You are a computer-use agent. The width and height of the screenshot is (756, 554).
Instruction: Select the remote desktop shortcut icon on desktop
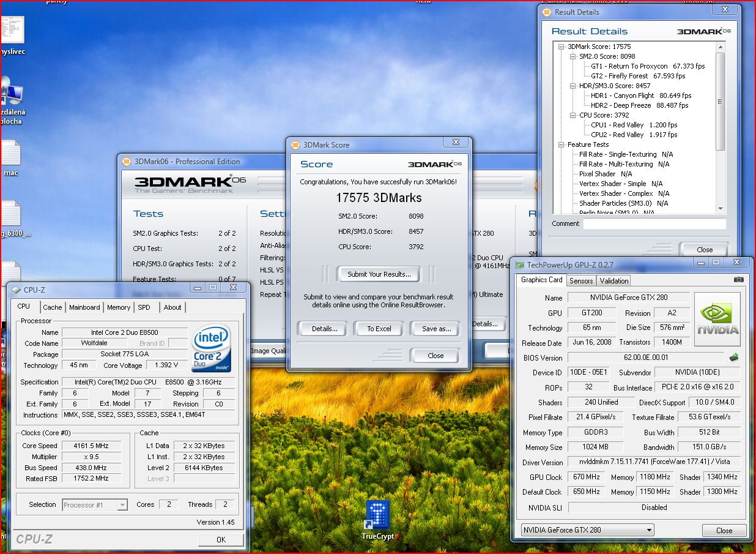click(12, 94)
